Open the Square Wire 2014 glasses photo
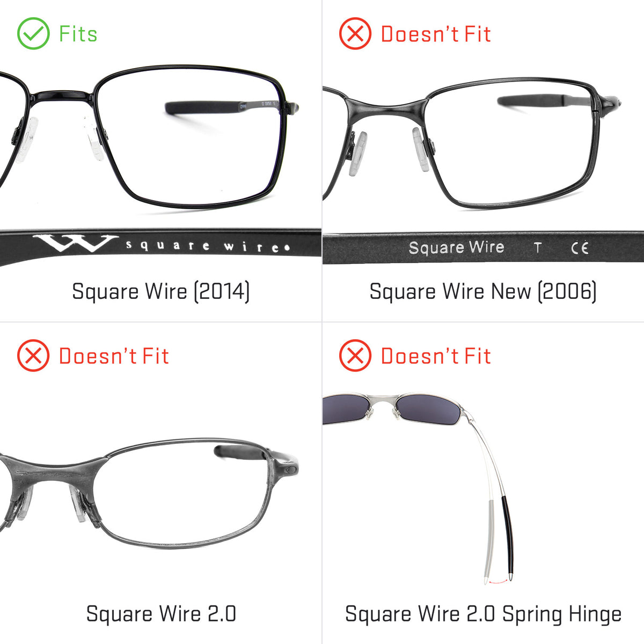 tap(149, 137)
